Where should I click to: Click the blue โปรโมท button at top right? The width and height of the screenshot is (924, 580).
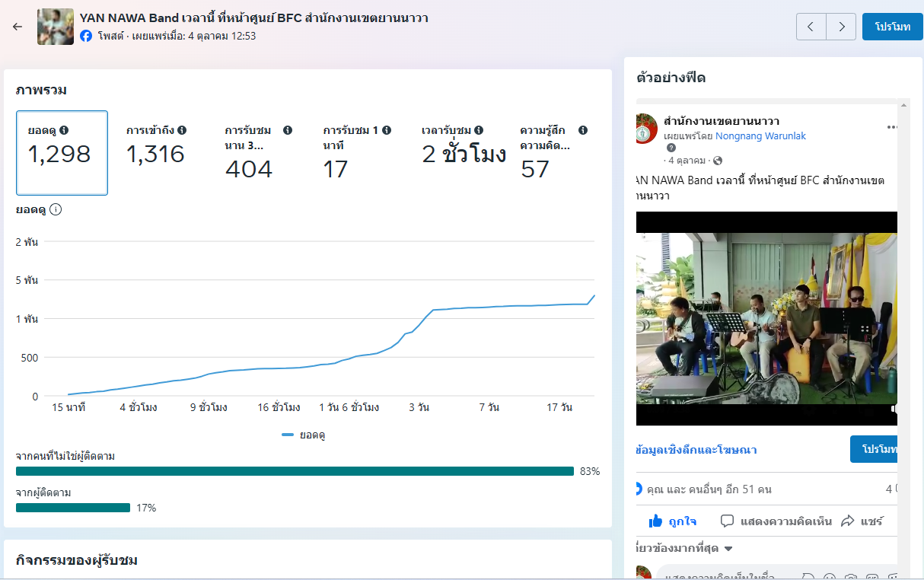[892, 27]
